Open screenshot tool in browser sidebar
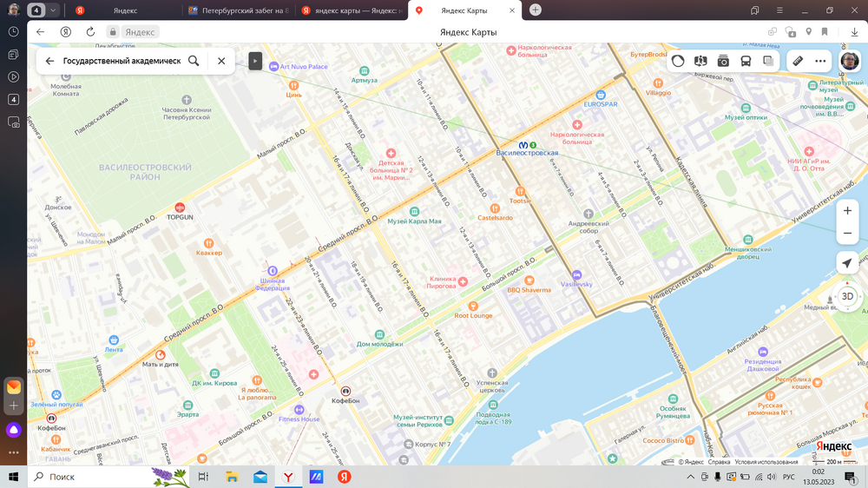 pos(13,122)
